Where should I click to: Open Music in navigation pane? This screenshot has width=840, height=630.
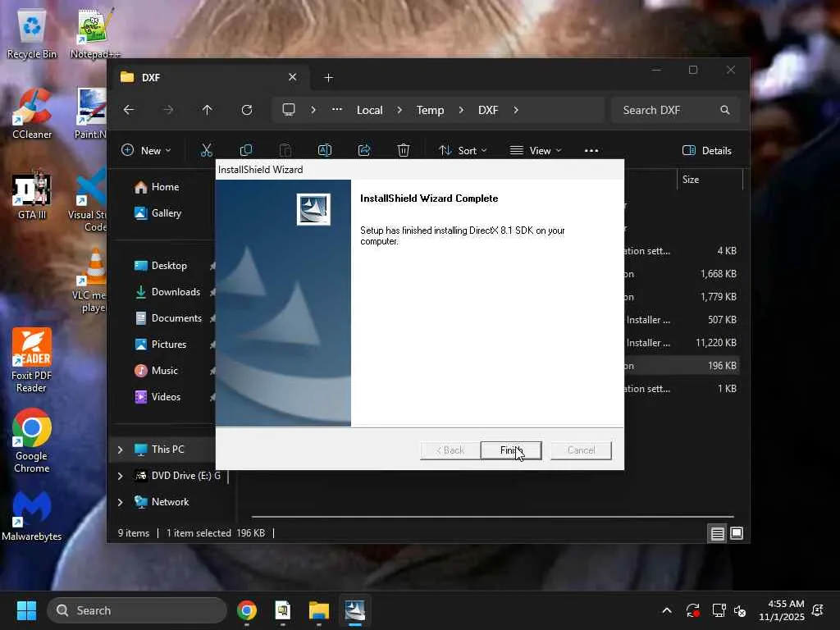164,371
